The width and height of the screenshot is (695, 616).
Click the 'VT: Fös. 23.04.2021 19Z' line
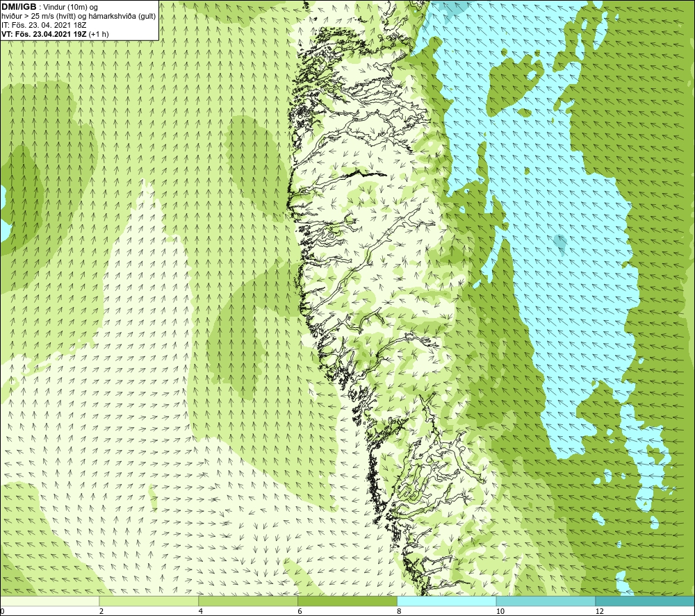pyautogui.click(x=44, y=34)
